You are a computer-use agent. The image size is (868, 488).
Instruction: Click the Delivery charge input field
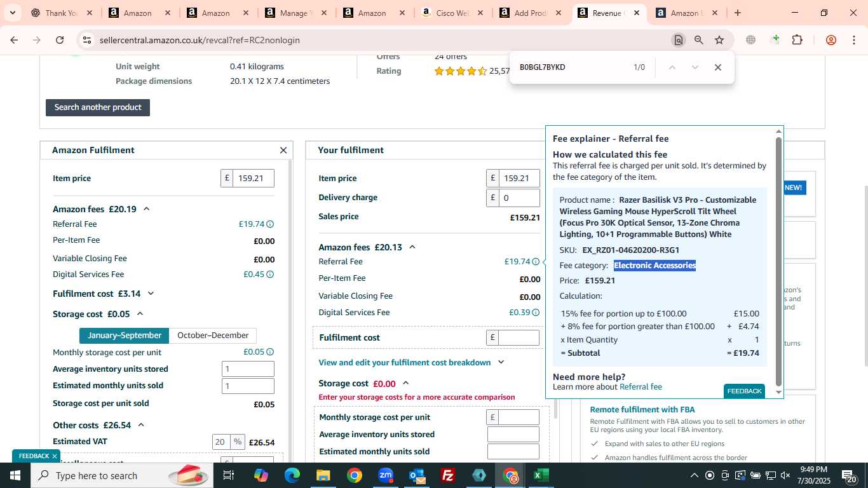[519, 198]
